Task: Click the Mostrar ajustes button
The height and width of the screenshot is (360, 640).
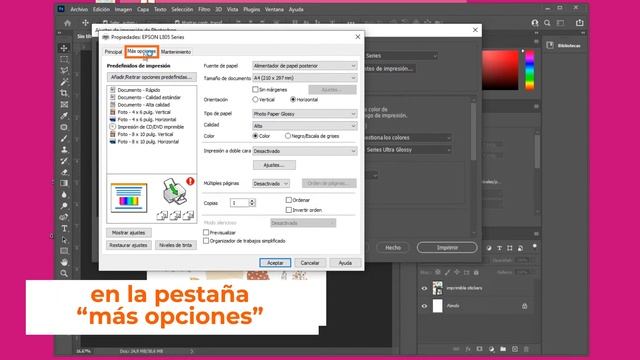Action: click(129, 233)
